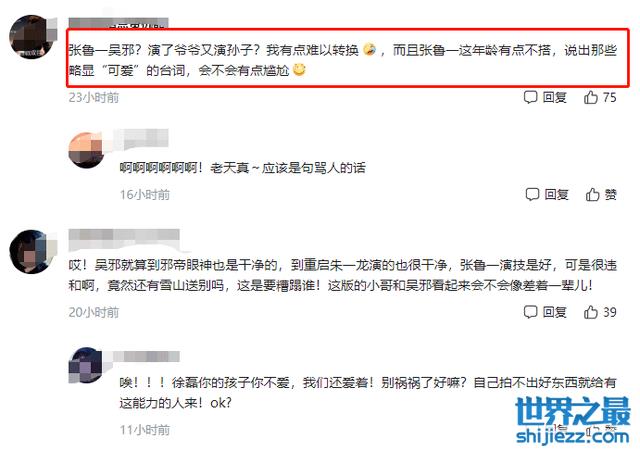Screen dimensions: 640x451
Task: Click the 23小时前 timestamp
Action: click(94, 98)
